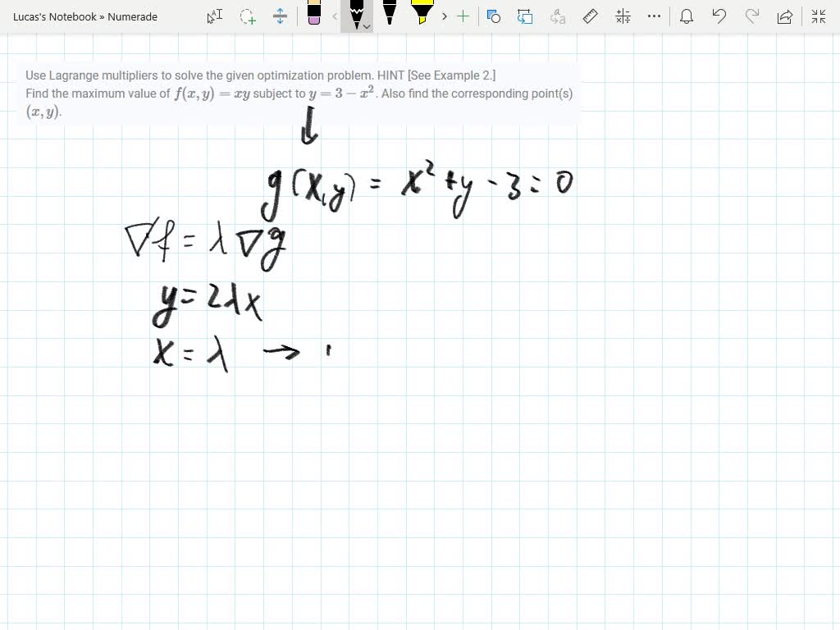
Task: Expand the selected pen's options chevron
Action: click(x=367, y=25)
